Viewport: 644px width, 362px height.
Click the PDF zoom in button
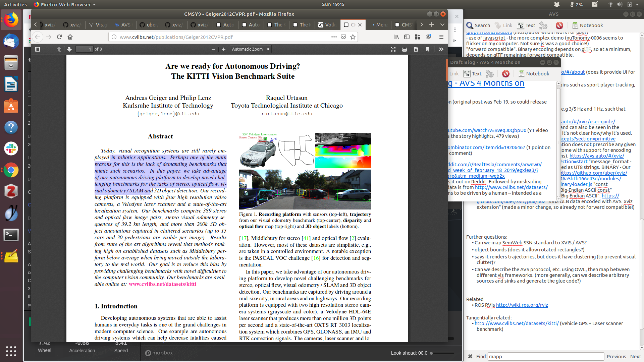(224, 49)
